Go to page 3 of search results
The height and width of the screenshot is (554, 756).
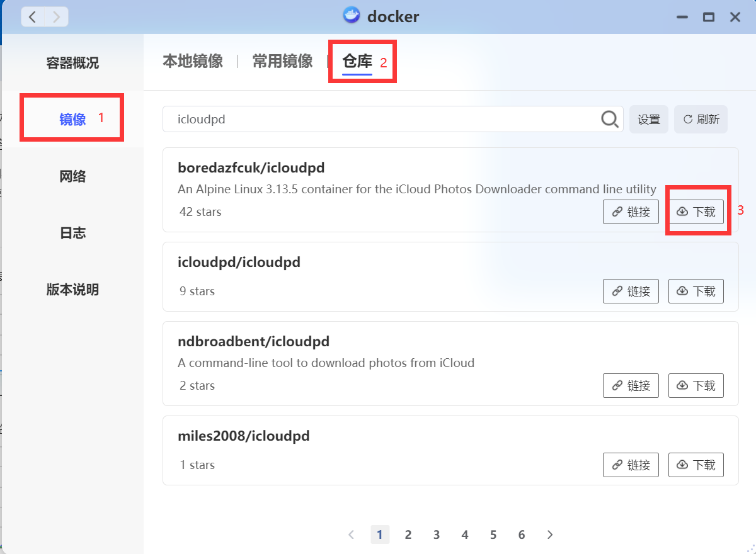click(437, 534)
